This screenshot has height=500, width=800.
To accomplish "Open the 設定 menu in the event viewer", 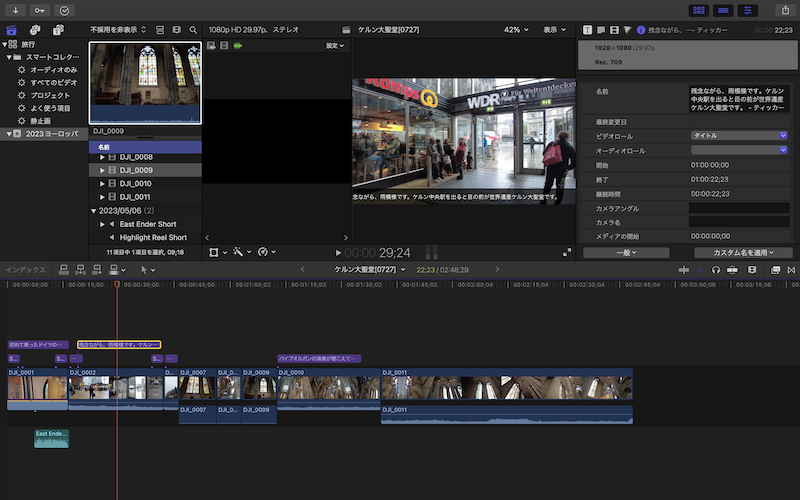I will click(x=335, y=46).
